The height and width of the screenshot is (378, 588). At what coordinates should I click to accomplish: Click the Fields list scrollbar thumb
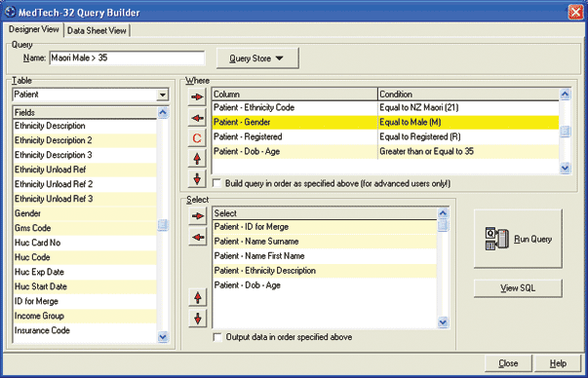(163, 225)
